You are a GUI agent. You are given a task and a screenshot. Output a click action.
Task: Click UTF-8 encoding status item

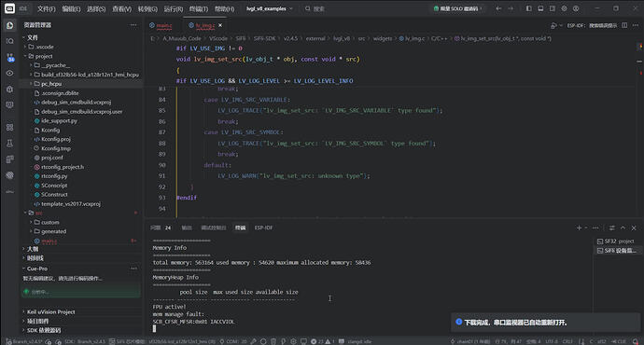(552, 341)
